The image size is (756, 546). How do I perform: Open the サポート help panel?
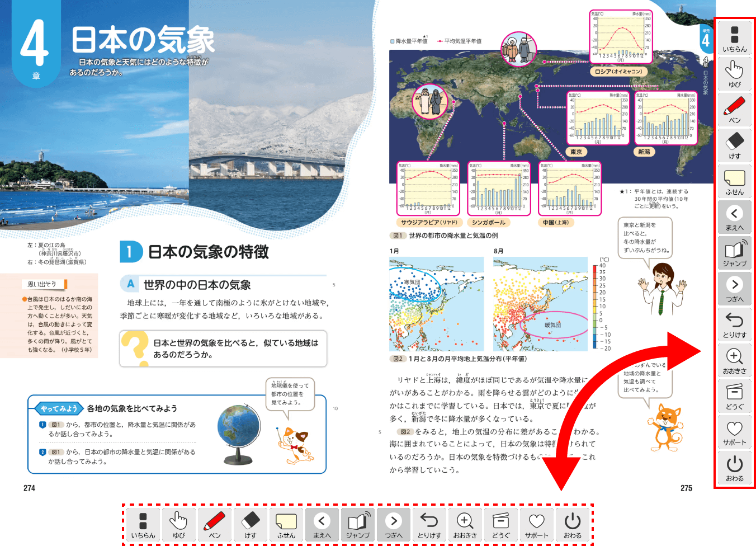point(734,431)
